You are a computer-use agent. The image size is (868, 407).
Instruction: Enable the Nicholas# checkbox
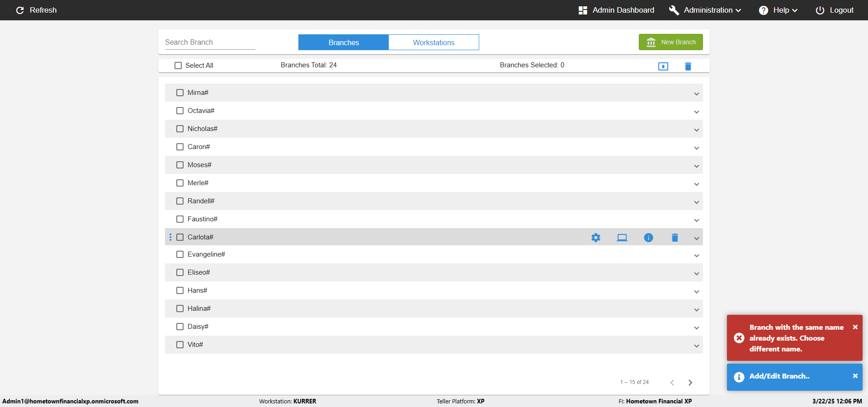[x=180, y=129]
